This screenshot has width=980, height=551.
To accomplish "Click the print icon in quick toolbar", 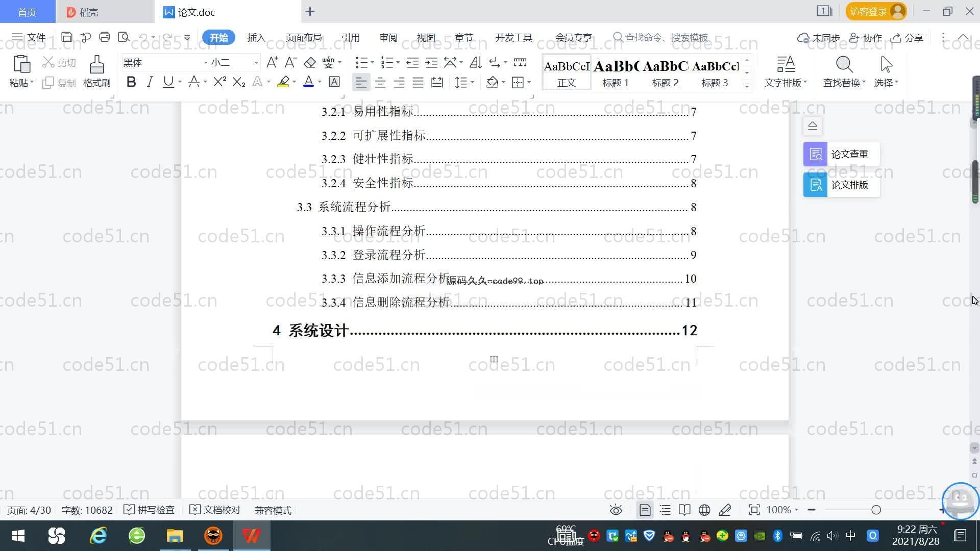I will click(105, 37).
